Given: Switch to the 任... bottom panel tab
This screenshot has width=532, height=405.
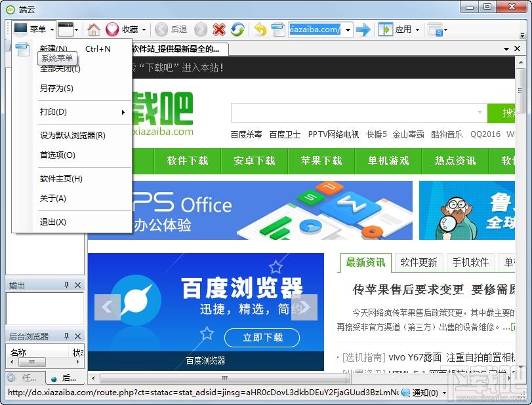Looking at the screenshot, I should click(x=25, y=377).
